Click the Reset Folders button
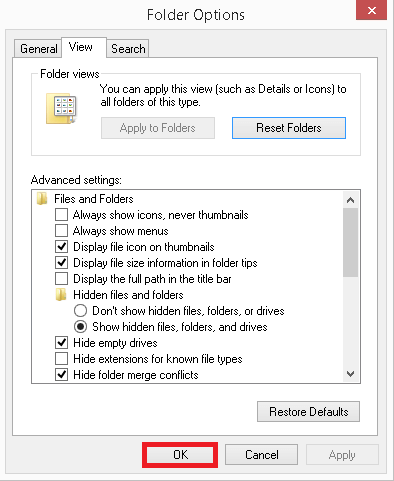 (x=289, y=128)
